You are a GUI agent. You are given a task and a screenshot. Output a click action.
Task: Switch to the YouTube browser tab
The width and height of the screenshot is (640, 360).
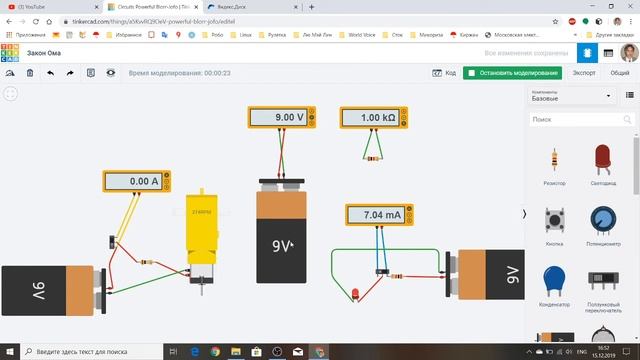click(x=32, y=7)
